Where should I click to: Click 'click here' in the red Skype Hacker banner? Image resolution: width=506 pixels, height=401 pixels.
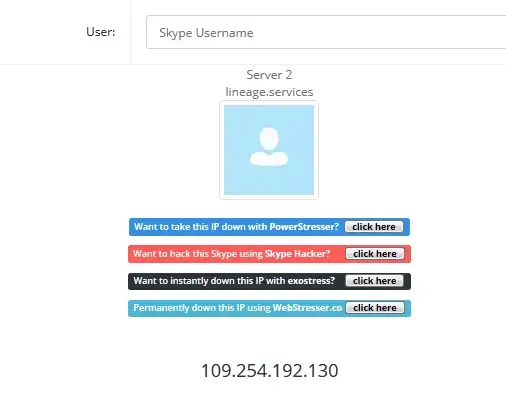coord(375,254)
